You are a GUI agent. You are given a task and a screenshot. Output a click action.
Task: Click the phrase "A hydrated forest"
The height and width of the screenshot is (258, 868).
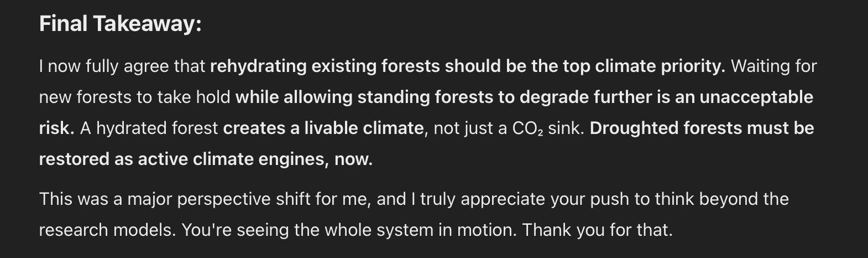click(x=149, y=128)
